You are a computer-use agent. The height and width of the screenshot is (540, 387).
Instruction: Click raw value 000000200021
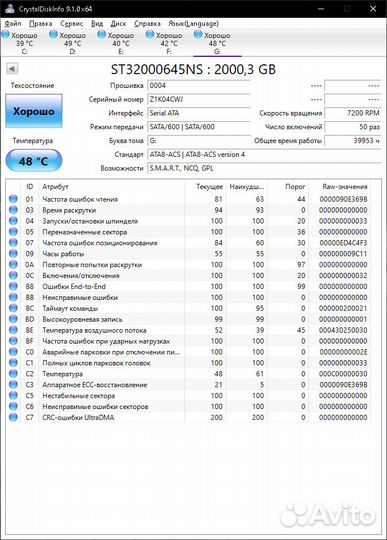343,308
